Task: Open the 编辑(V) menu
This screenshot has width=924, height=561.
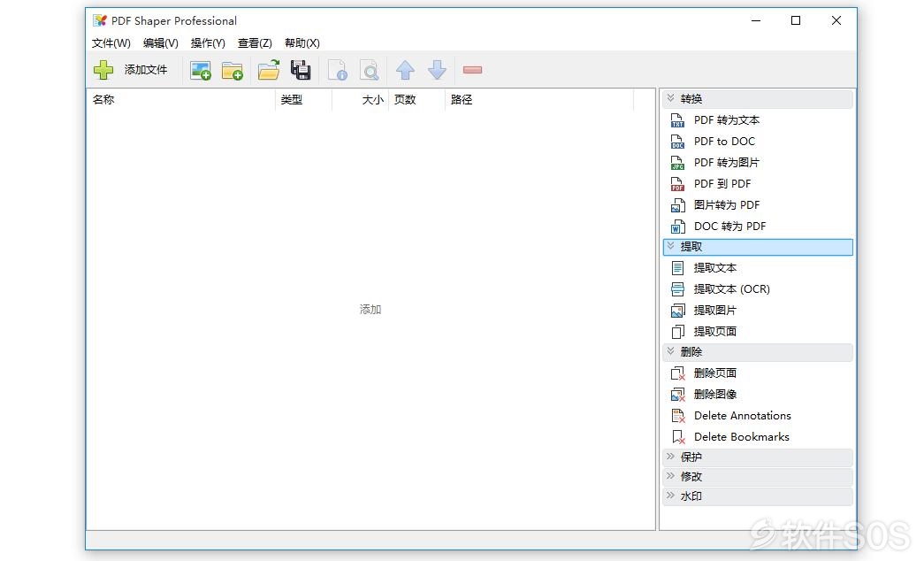Action: (160, 43)
